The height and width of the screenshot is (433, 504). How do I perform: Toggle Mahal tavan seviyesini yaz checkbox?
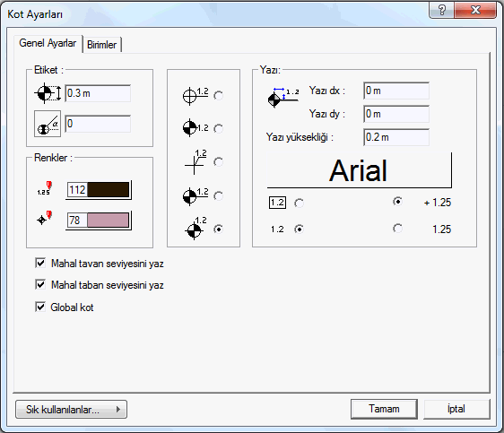40,263
